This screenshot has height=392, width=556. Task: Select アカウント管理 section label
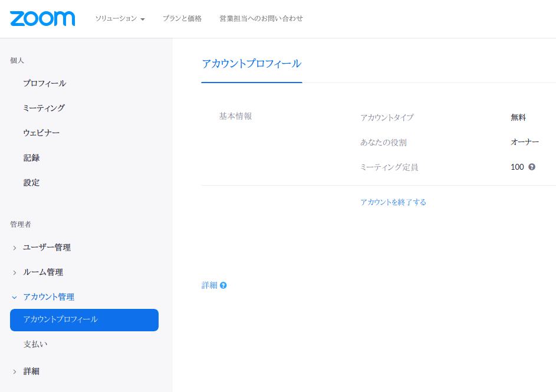48,297
